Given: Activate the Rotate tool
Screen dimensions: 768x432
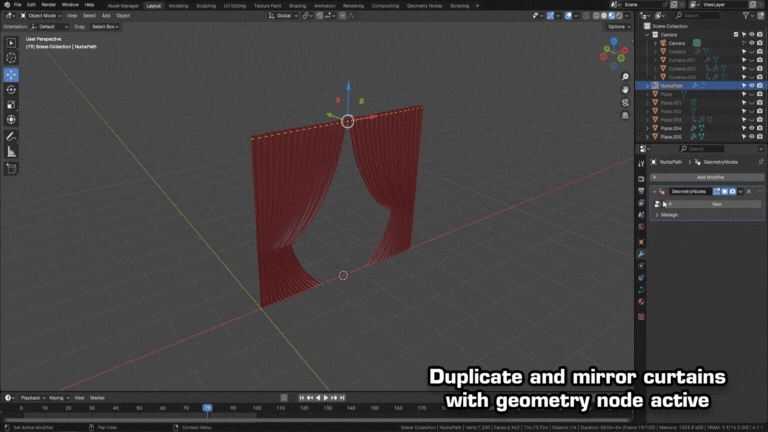Looking at the screenshot, I should pos(11,90).
